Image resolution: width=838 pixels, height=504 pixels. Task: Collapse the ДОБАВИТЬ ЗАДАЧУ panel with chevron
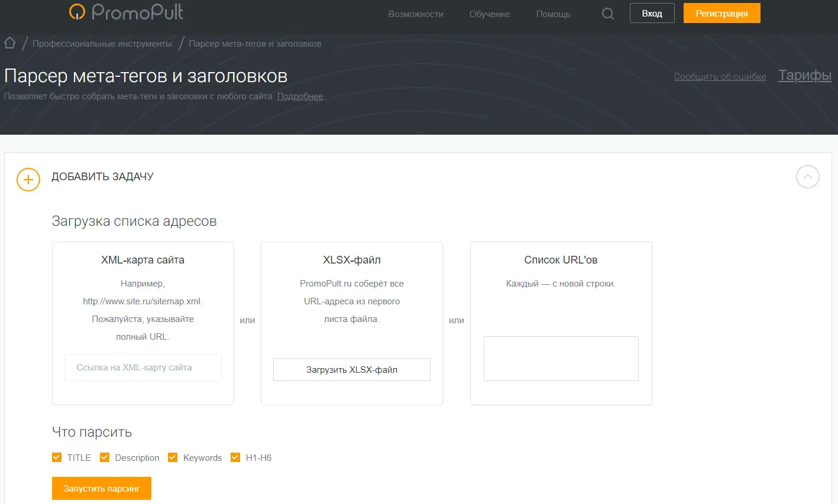[x=807, y=177]
